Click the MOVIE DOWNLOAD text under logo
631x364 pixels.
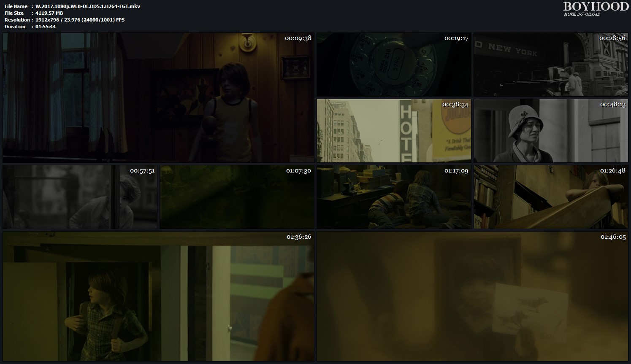582,14
